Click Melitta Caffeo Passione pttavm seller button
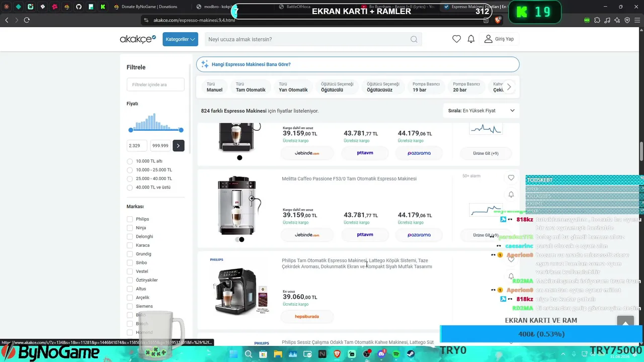Viewport: 644px width, 362px height. pyautogui.click(x=365, y=235)
